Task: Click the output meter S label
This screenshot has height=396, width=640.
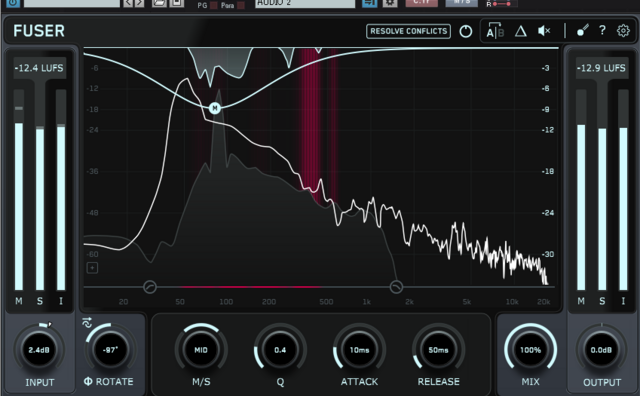Action: 602,301
